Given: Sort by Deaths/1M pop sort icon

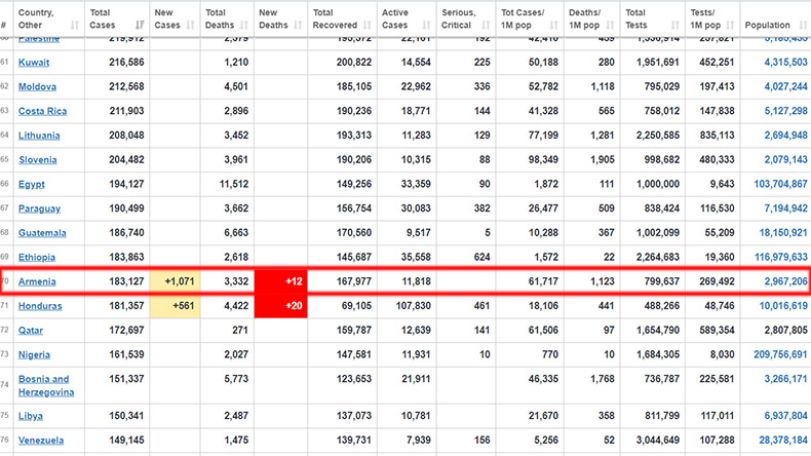Looking at the screenshot, I should click(x=610, y=25).
